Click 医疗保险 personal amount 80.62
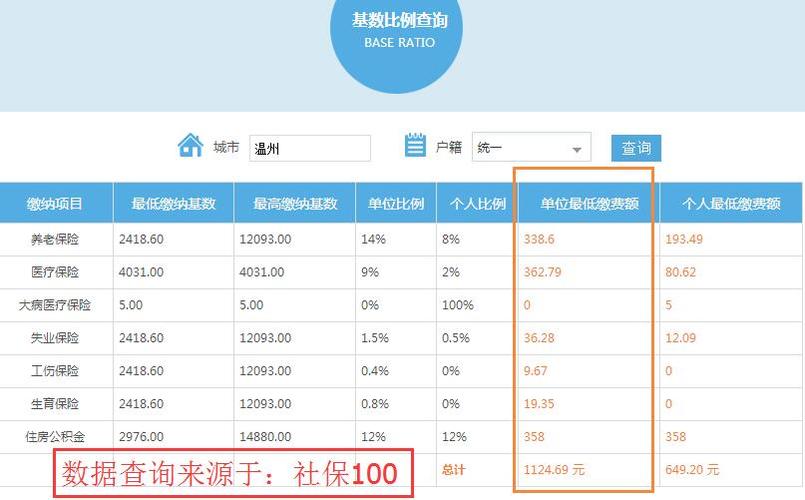 pos(681,272)
